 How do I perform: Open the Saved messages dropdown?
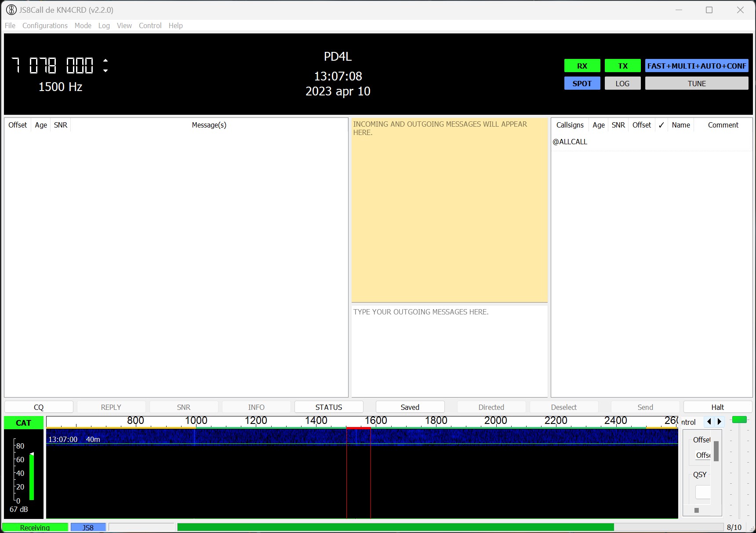(410, 407)
